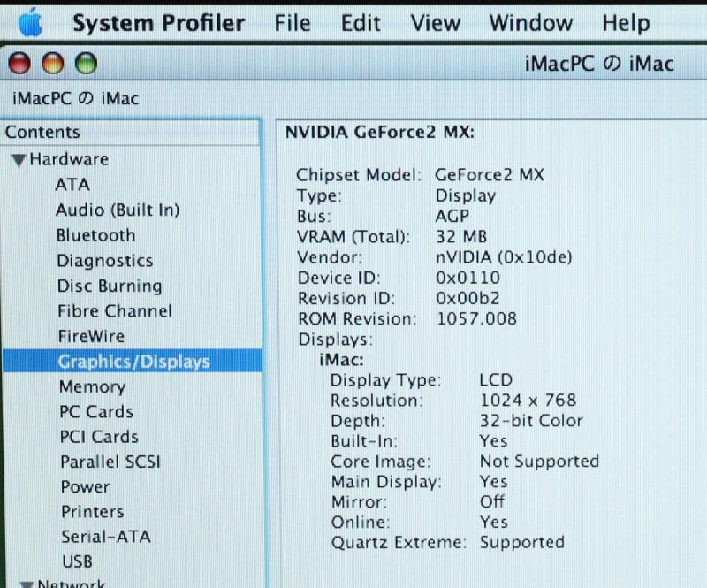707x588 pixels.
Task: Click the Depth value 32-bit Color
Action: (x=531, y=421)
